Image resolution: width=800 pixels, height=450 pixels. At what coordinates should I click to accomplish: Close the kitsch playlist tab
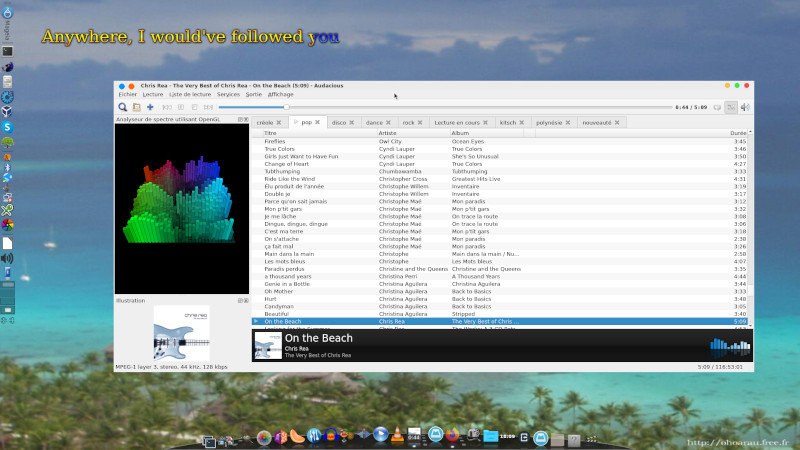pyautogui.click(x=523, y=122)
